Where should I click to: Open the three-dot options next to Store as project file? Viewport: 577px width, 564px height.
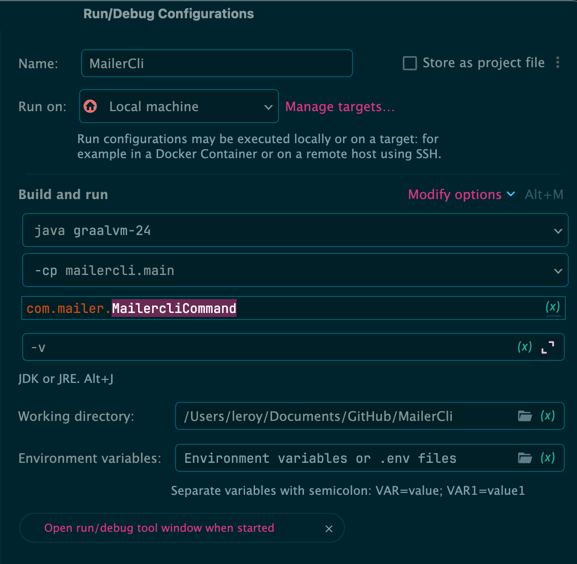tap(558, 63)
